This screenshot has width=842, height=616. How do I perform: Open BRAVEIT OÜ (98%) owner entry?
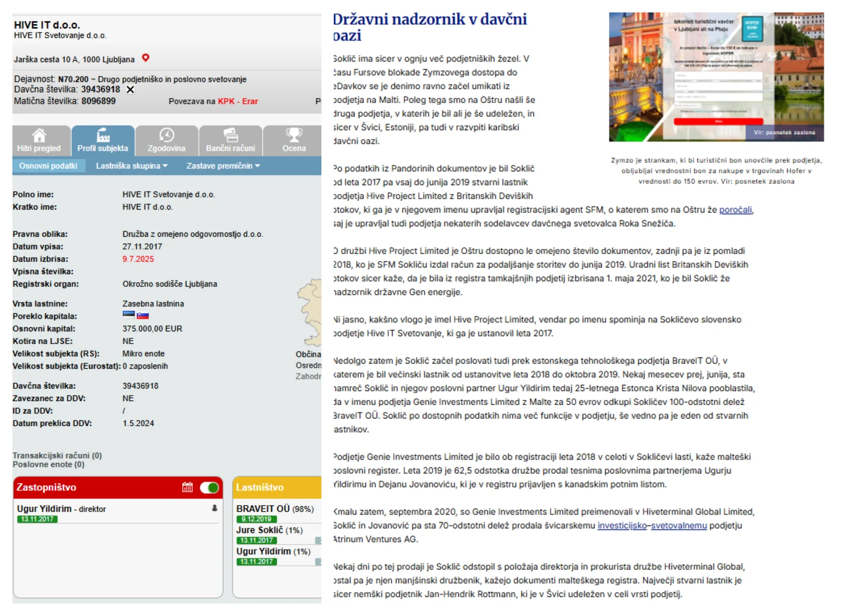click(x=275, y=509)
